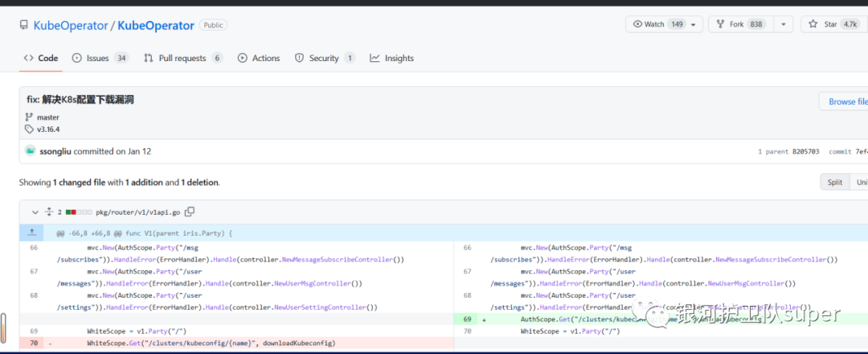This screenshot has width=868, height=354.
Task: Star the repository
Action: pyautogui.click(x=833, y=24)
